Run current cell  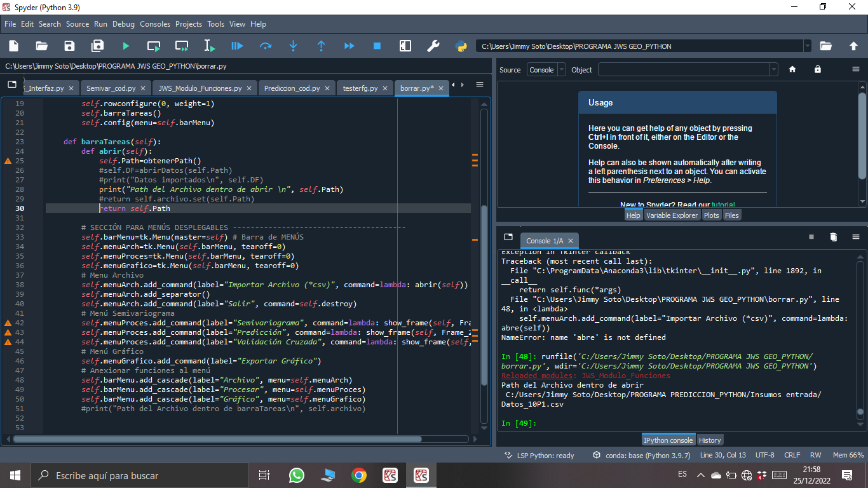pyautogui.click(x=154, y=46)
